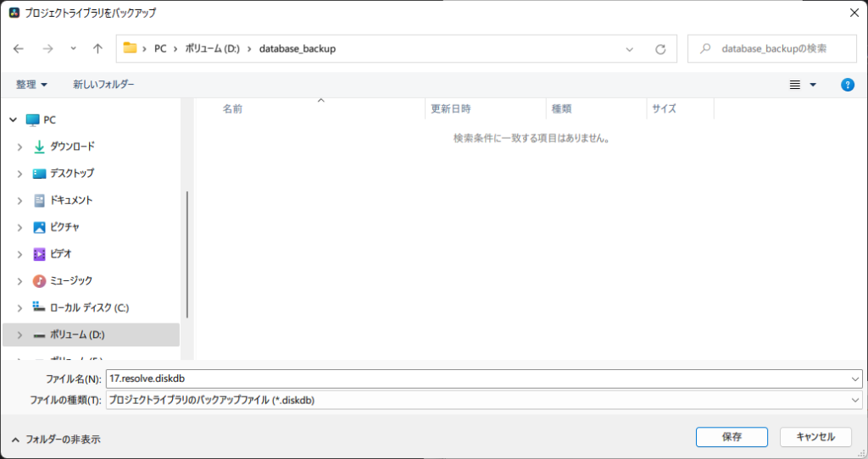Click the search magnifier icon
The image size is (868, 459).
tap(705, 48)
